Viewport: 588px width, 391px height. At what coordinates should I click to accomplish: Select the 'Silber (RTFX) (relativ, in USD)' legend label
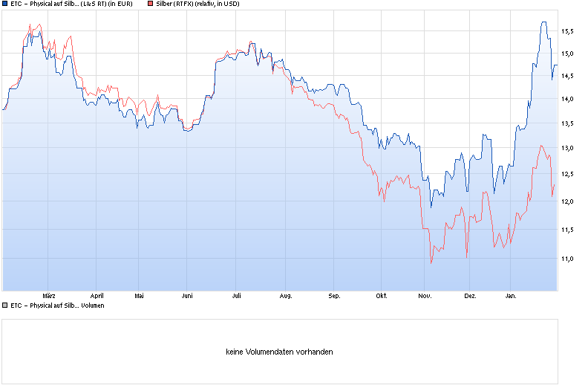tap(197, 4)
